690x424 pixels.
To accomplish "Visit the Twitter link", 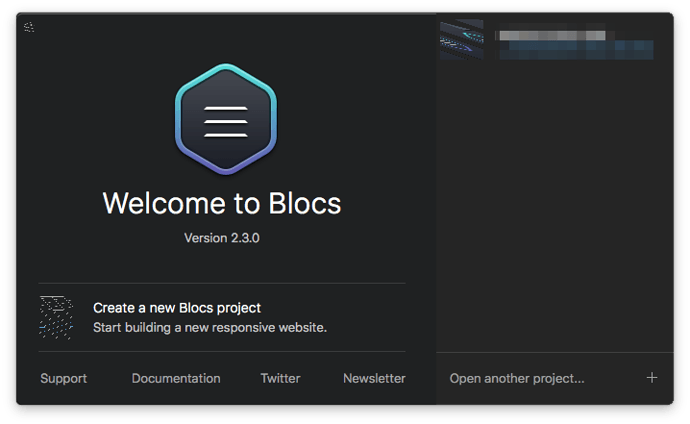I will click(x=280, y=378).
